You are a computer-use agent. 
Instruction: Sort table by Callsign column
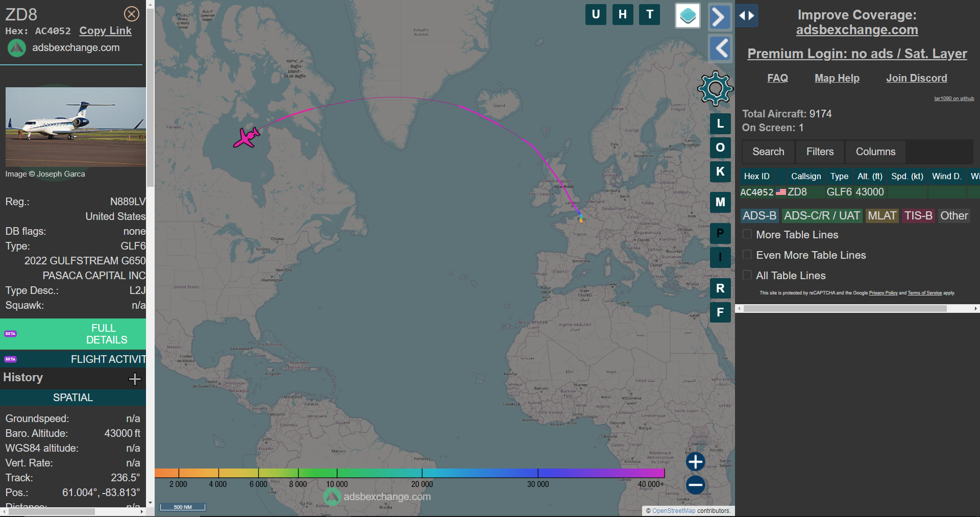[x=806, y=176]
